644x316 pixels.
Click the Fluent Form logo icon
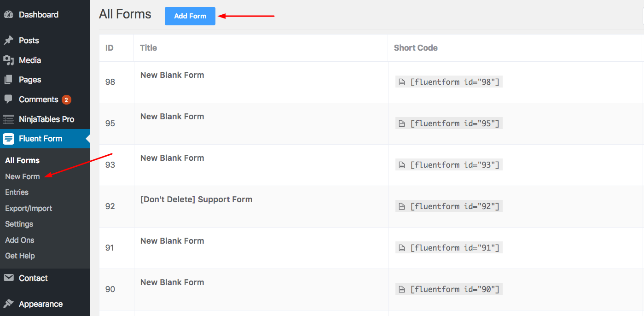point(8,139)
